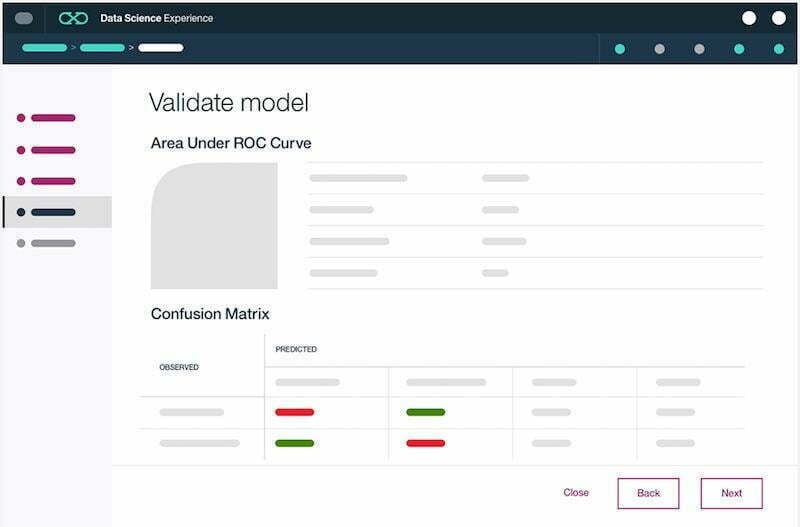Select the first gray dot in the toolbar
800x527 pixels.
[x=660, y=49]
